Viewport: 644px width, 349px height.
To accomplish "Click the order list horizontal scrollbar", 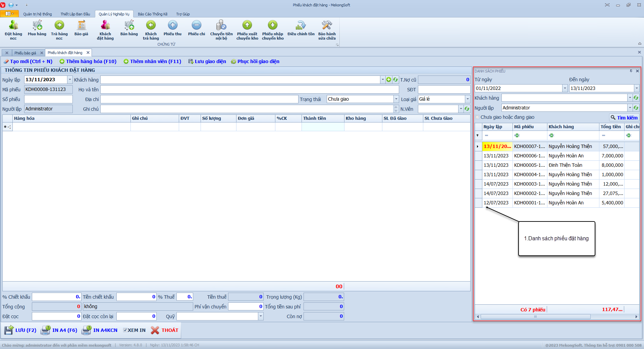I will pyautogui.click(x=535, y=316).
